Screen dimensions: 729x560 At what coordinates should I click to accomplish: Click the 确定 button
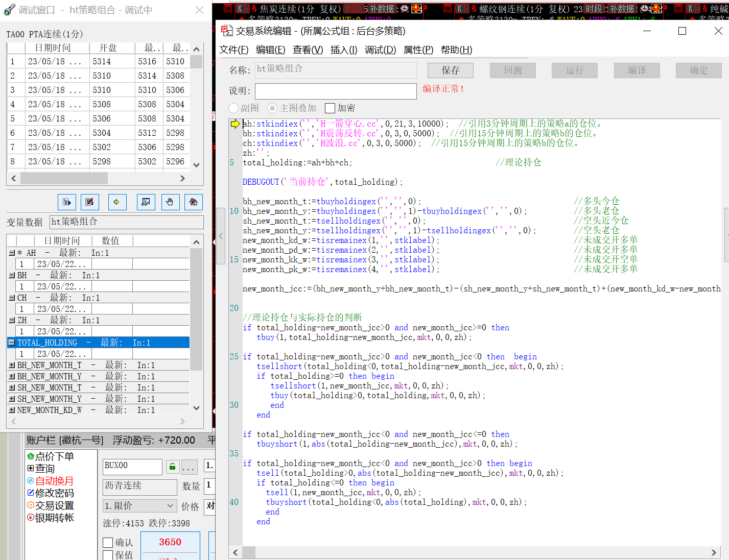(699, 70)
